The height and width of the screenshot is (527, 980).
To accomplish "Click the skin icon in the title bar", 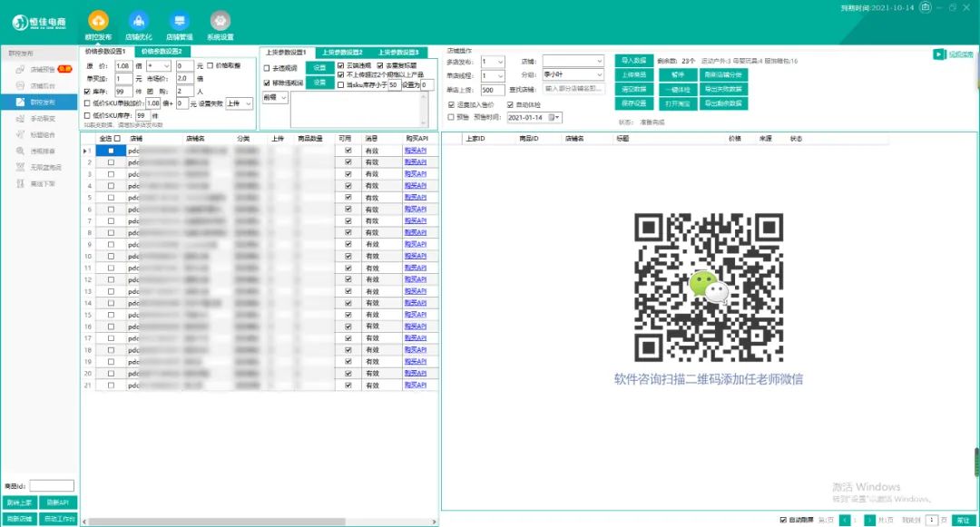I will [x=926, y=7].
